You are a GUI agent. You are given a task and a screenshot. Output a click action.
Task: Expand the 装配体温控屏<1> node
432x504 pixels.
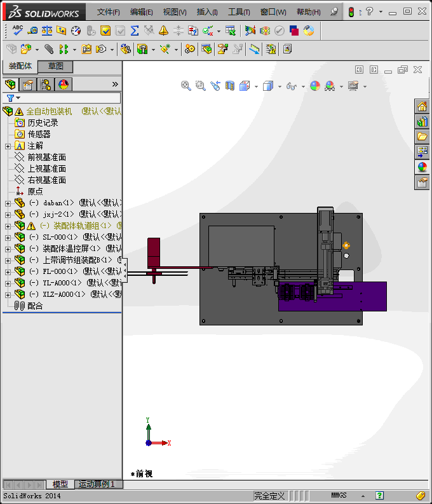(8, 249)
